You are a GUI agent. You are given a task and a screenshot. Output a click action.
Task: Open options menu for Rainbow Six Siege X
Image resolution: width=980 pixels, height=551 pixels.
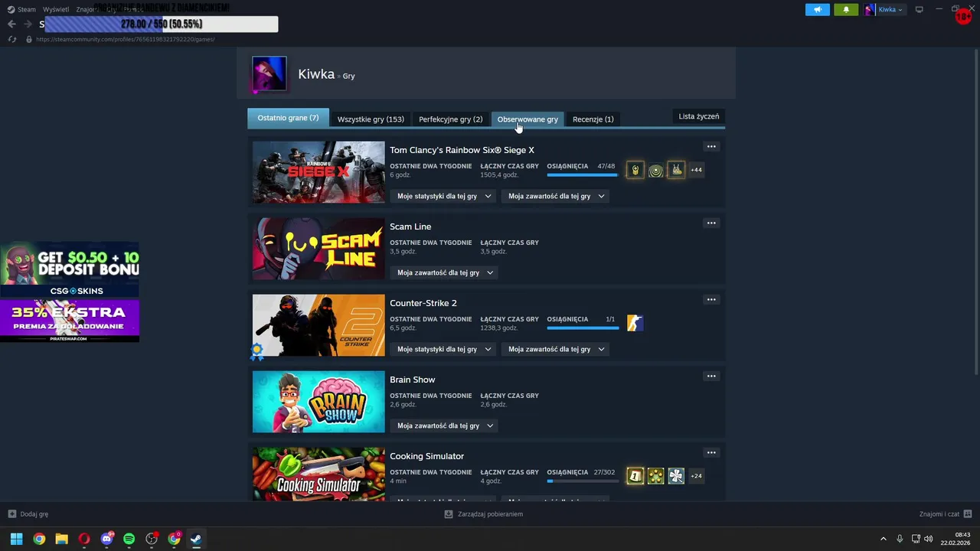point(711,147)
